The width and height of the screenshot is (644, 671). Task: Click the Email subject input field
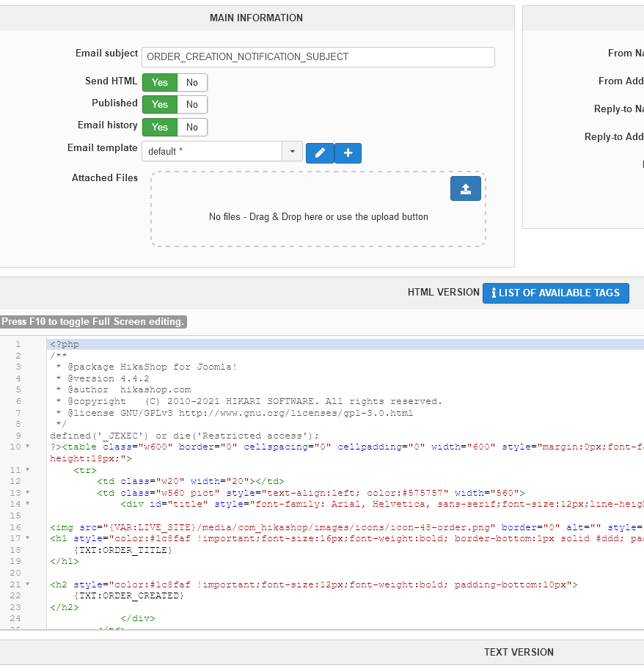pos(318,56)
